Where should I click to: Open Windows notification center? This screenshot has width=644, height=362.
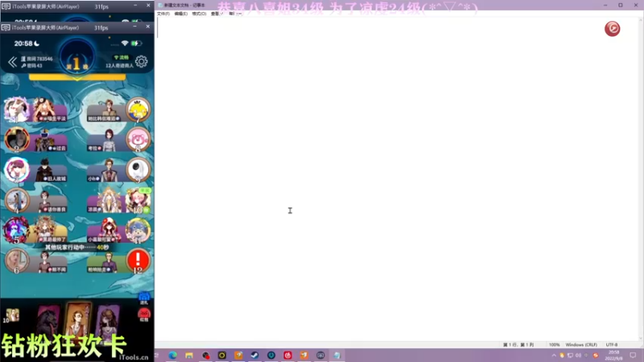(633, 356)
